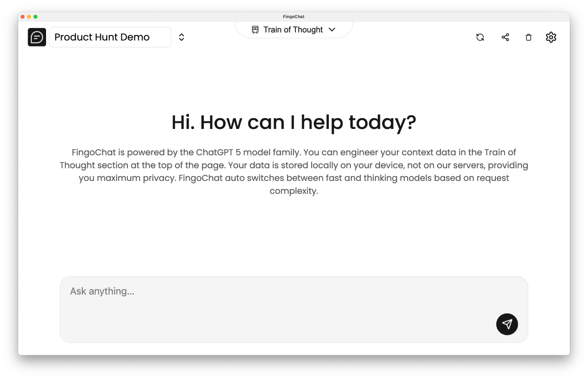The height and width of the screenshot is (379, 588).
Task: Delete the chat with trash icon
Action: [x=528, y=37]
